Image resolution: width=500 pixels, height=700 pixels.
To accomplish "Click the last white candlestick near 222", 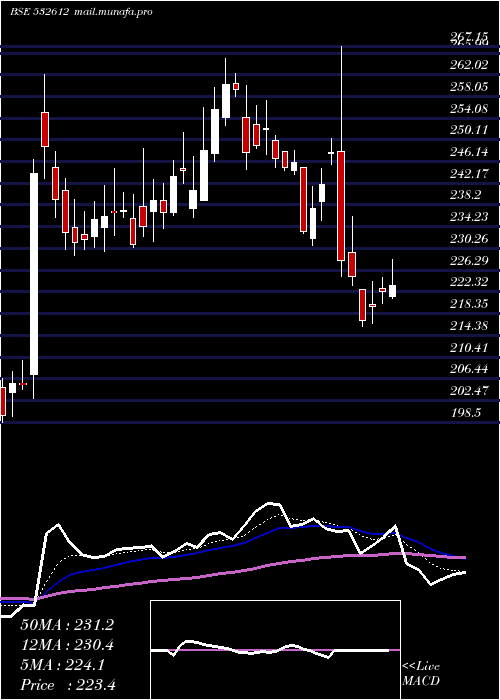I will pyautogui.click(x=392, y=291).
